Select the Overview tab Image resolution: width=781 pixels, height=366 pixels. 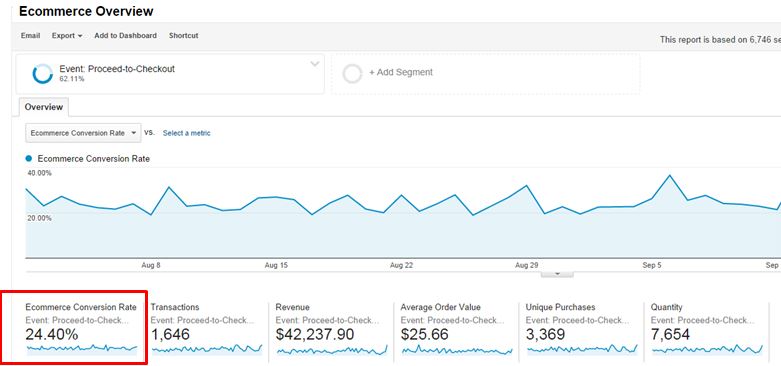coord(44,107)
